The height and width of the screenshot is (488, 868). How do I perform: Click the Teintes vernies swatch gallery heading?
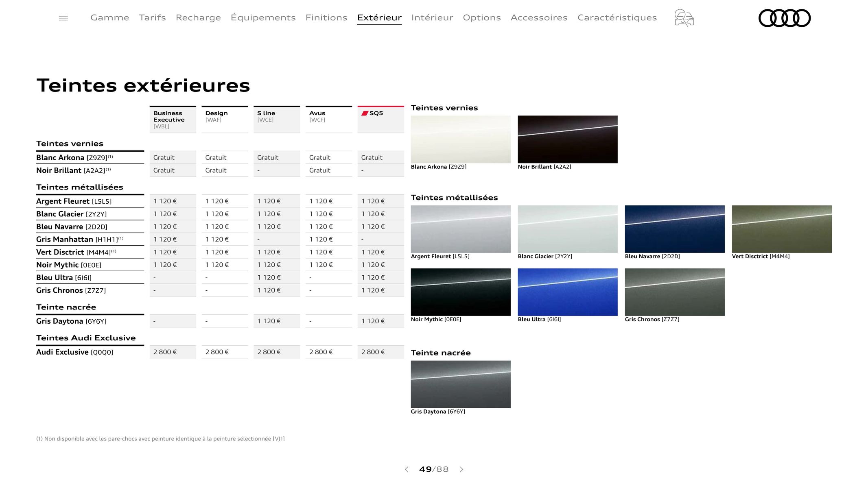click(444, 108)
